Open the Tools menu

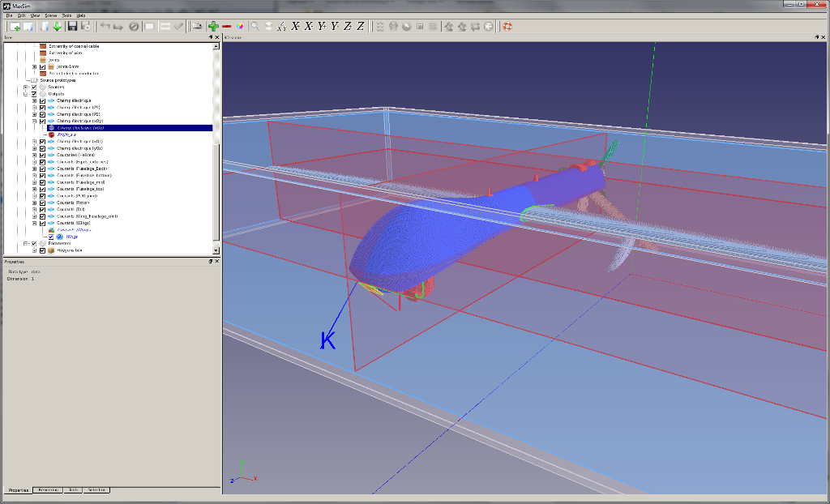66,16
